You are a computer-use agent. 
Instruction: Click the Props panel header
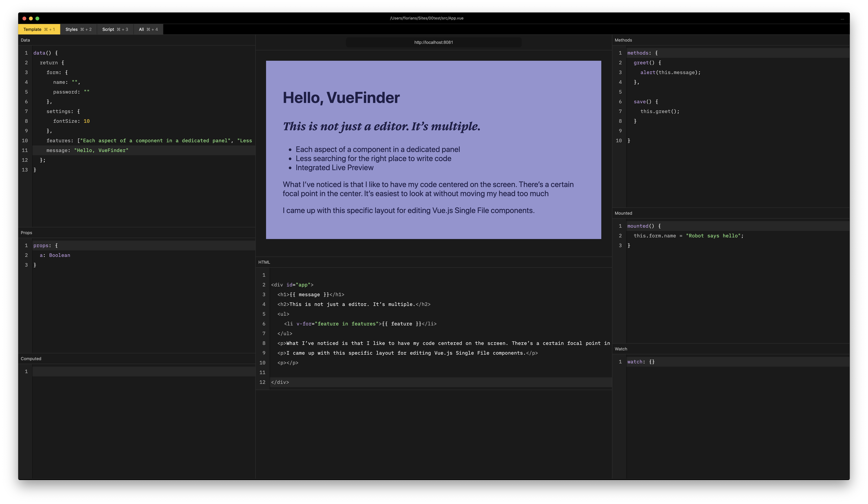[x=26, y=233]
